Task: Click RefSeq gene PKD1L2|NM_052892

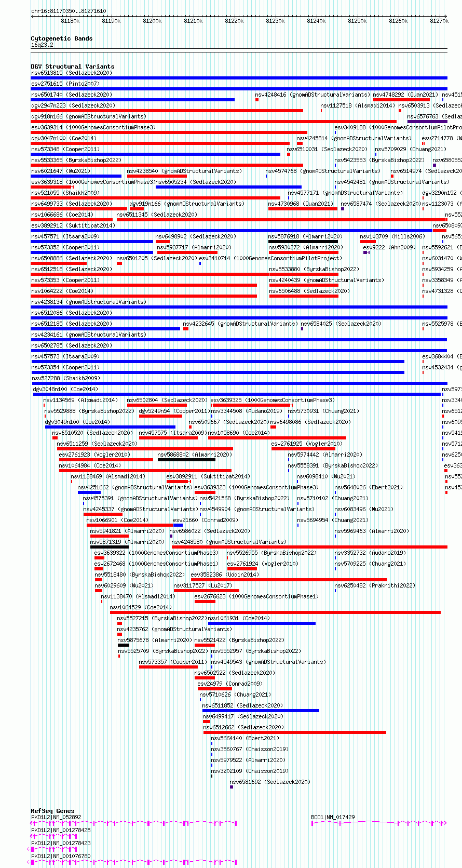Action: (x=56, y=818)
